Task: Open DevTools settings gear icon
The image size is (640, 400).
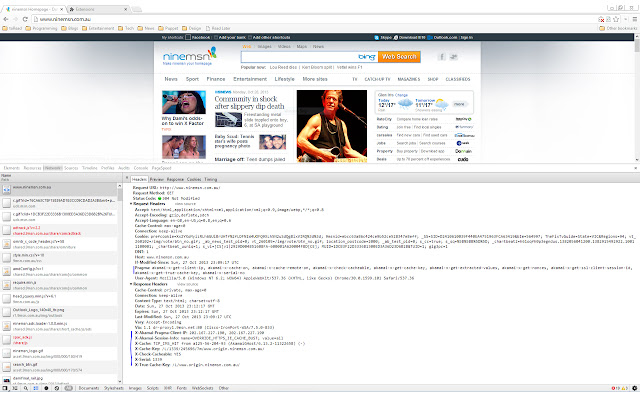Action: 635,388
